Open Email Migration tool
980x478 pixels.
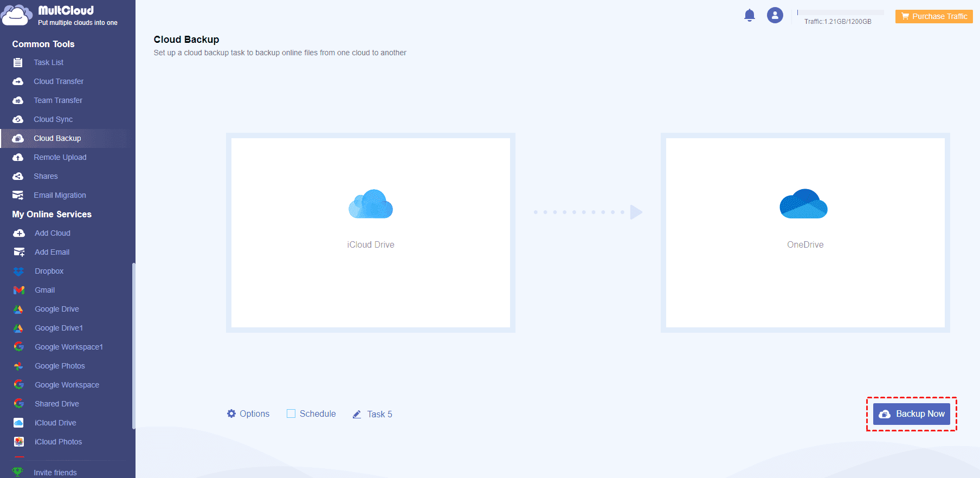pyautogui.click(x=60, y=195)
